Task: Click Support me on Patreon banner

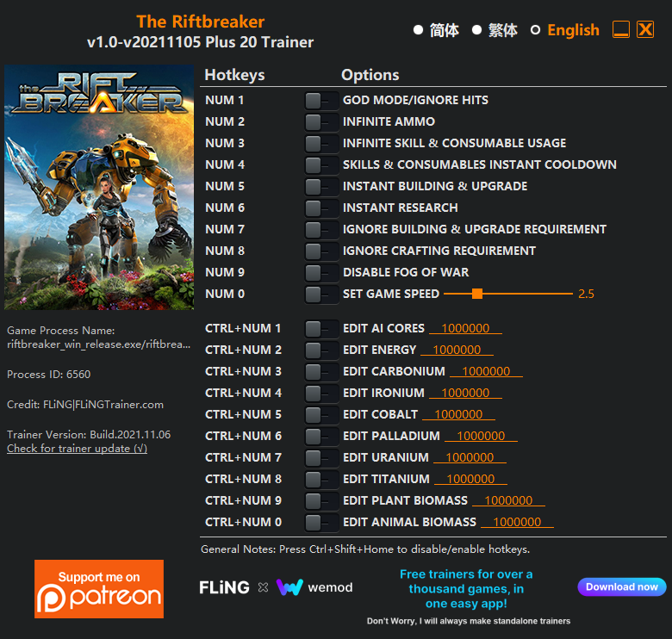Action: 99,589
